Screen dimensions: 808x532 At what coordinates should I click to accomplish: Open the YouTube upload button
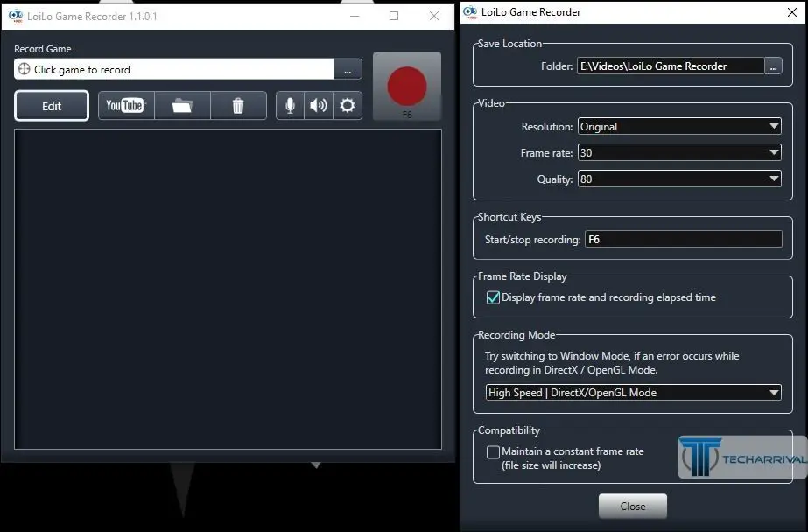(x=126, y=106)
